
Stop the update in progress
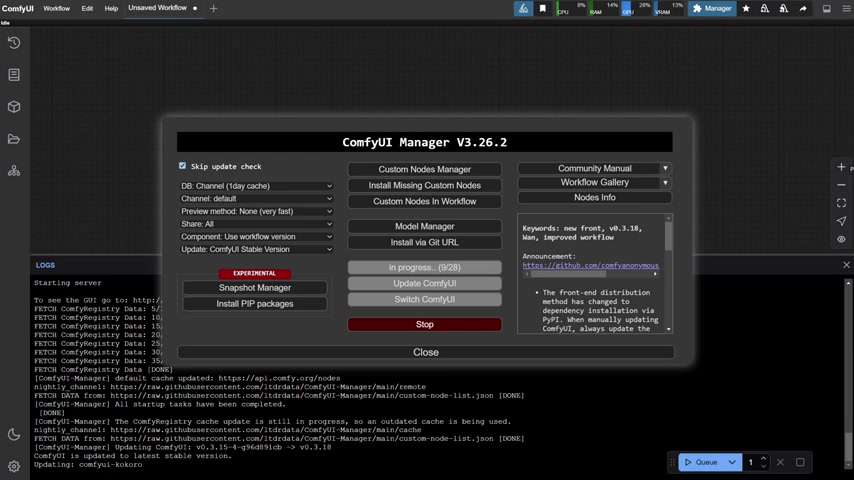click(x=425, y=324)
